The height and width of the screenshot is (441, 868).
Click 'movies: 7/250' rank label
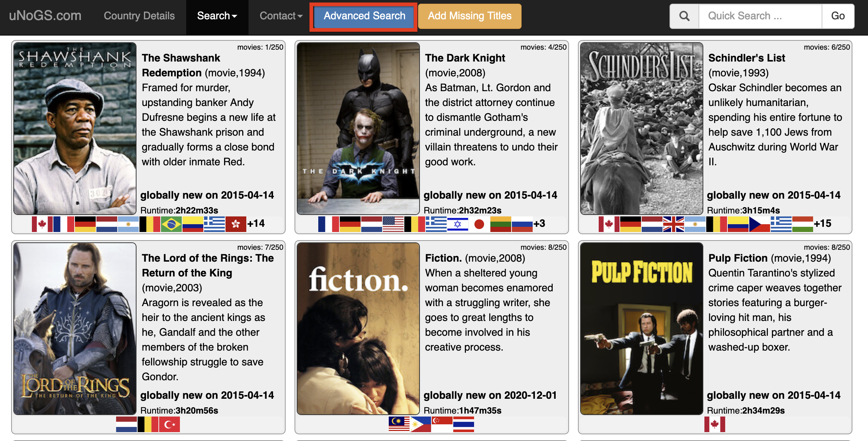[260, 247]
